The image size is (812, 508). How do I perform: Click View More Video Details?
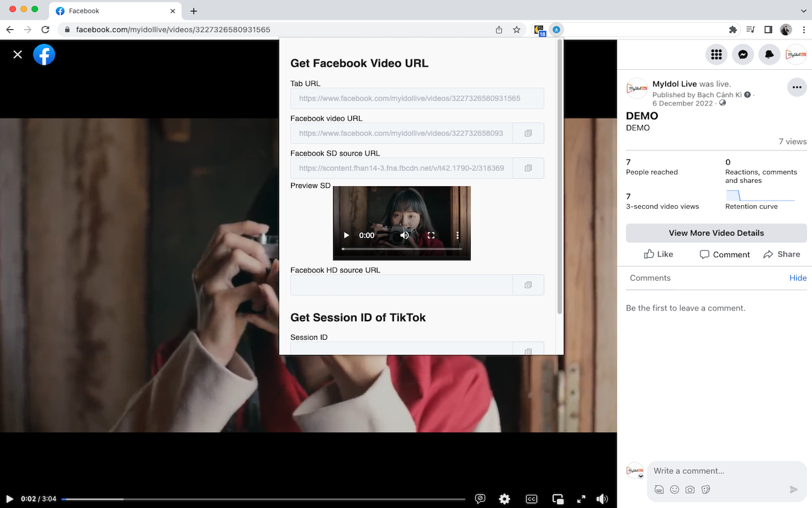click(716, 233)
